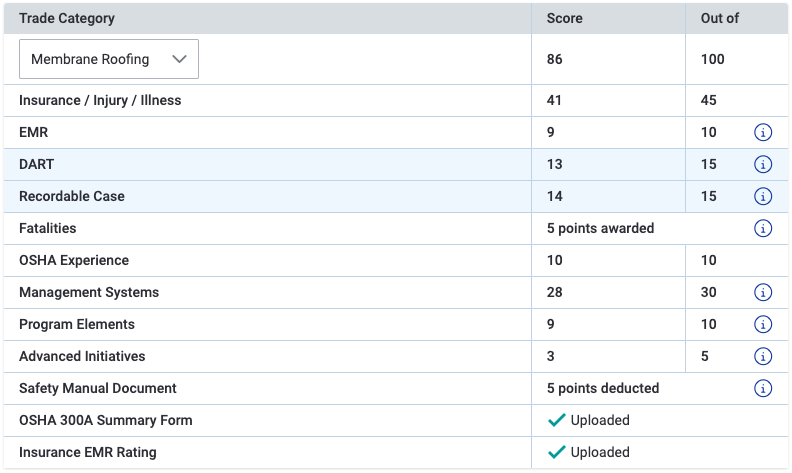Image resolution: width=792 pixels, height=473 pixels.
Task: Open Advanced Initiatives info icon
Action: click(x=763, y=356)
